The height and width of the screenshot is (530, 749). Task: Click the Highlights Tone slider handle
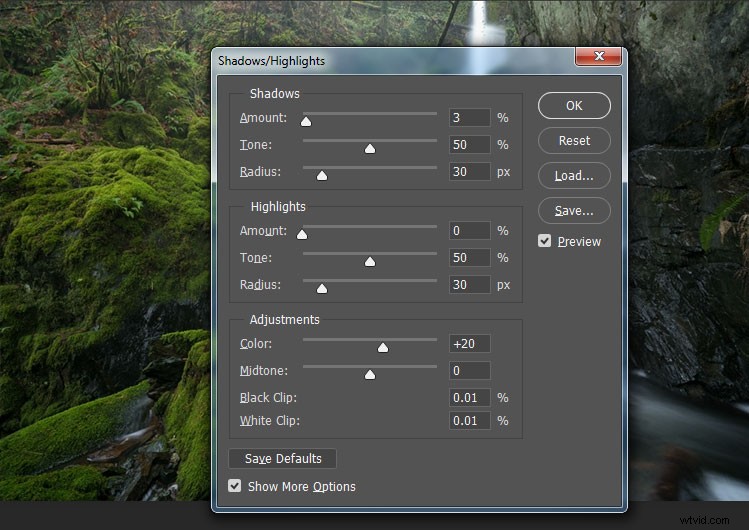click(x=370, y=261)
